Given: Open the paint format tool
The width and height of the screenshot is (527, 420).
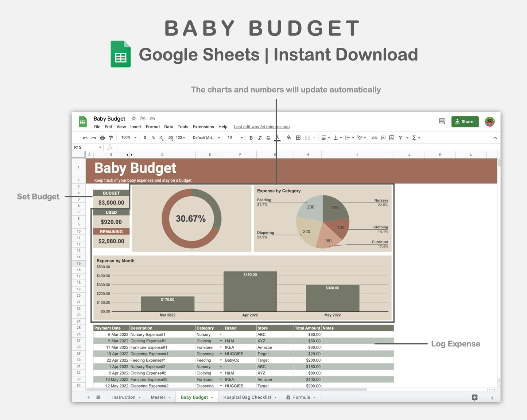Looking at the screenshot, I should pos(111,137).
